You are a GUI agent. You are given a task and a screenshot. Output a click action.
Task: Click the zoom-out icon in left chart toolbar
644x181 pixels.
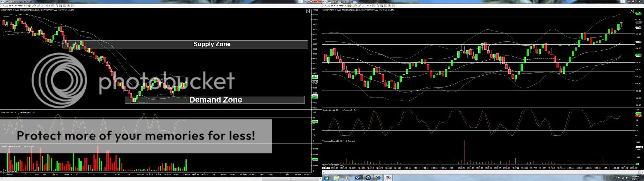(42, 6)
